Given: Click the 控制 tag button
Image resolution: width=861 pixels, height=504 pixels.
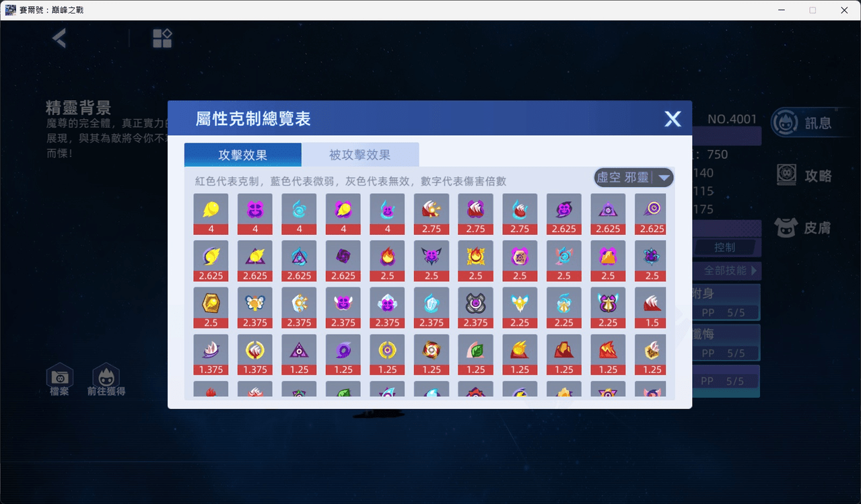Looking at the screenshot, I should [725, 248].
